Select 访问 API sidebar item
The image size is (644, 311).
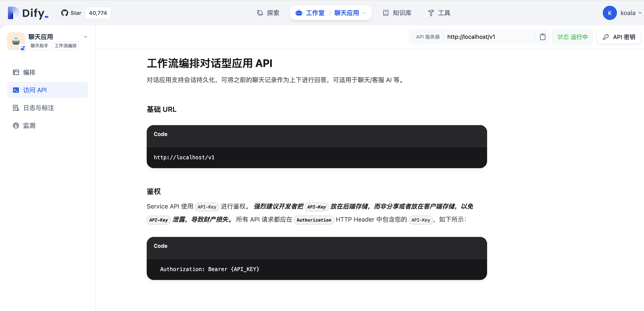click(35, 90)
